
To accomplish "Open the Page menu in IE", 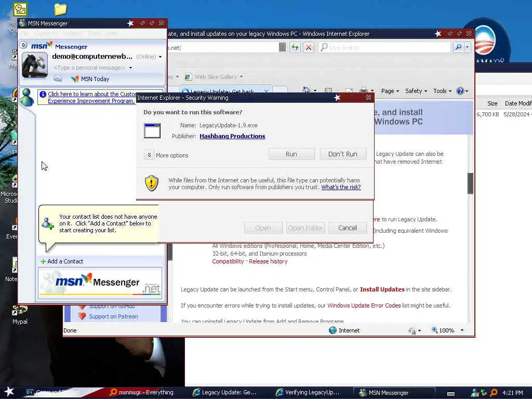I will 390,91.
